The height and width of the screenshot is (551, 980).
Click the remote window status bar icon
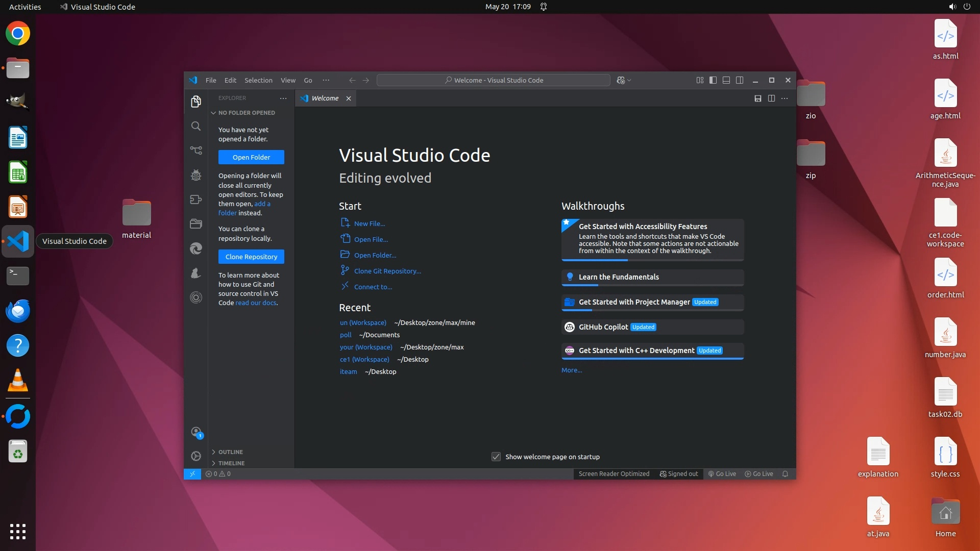(192, 474)
